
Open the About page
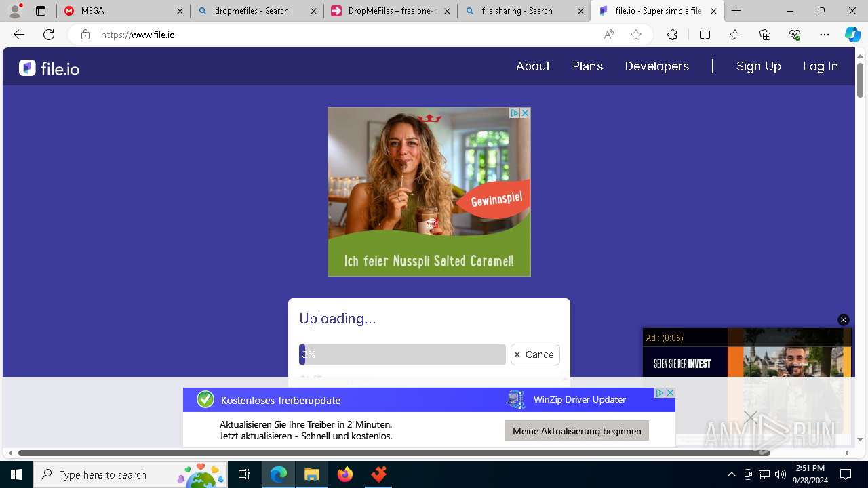[533, 66]
